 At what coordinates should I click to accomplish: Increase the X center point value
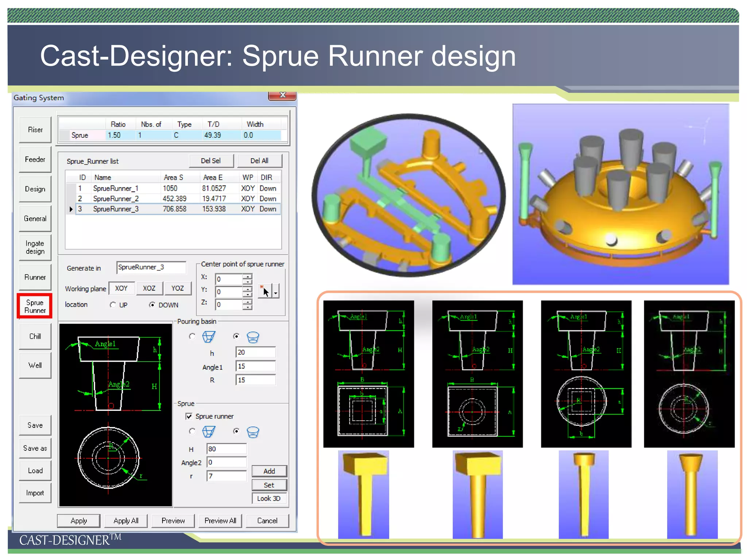point(248,277)
